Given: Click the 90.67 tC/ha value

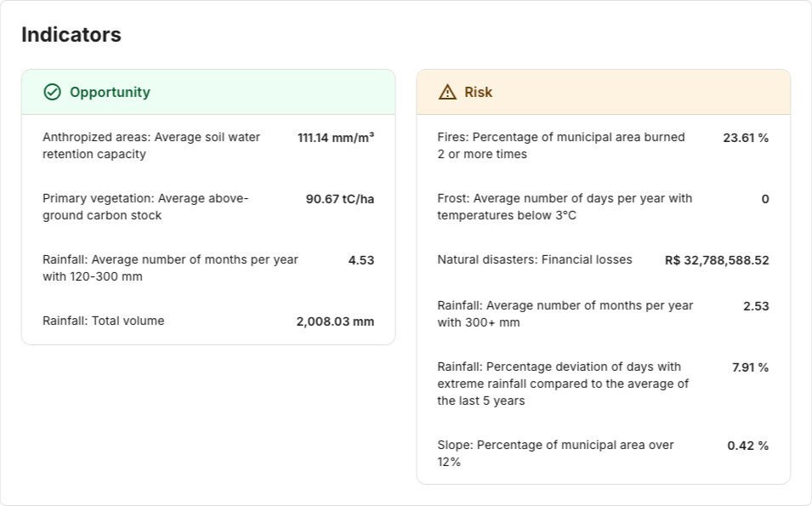Looking at the screenshot, I should (339, 199).
